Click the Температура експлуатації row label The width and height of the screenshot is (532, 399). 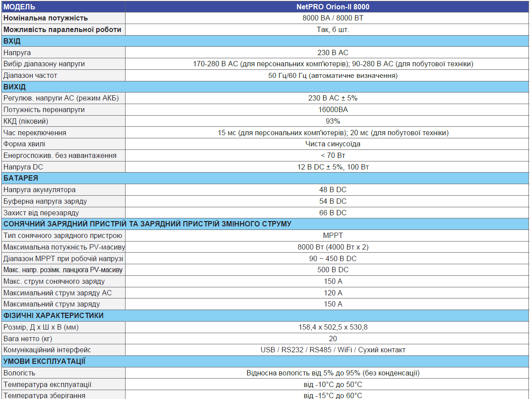[48, 385]
